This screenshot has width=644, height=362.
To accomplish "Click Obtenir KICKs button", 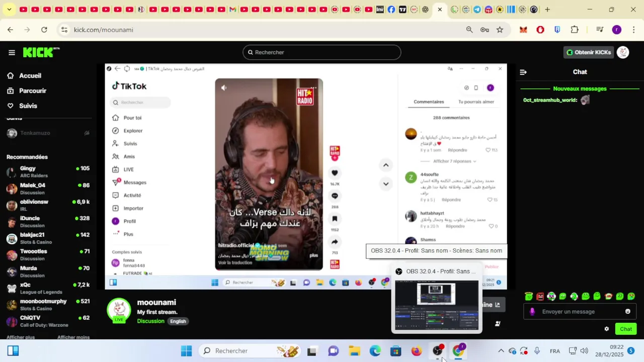I will point(588,52).
